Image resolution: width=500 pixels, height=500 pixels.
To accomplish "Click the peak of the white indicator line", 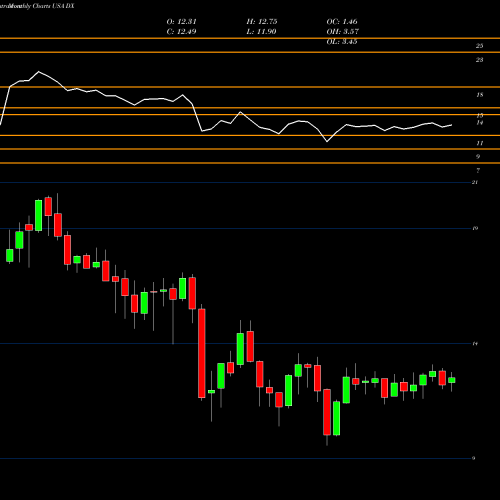I will [39, 71].
